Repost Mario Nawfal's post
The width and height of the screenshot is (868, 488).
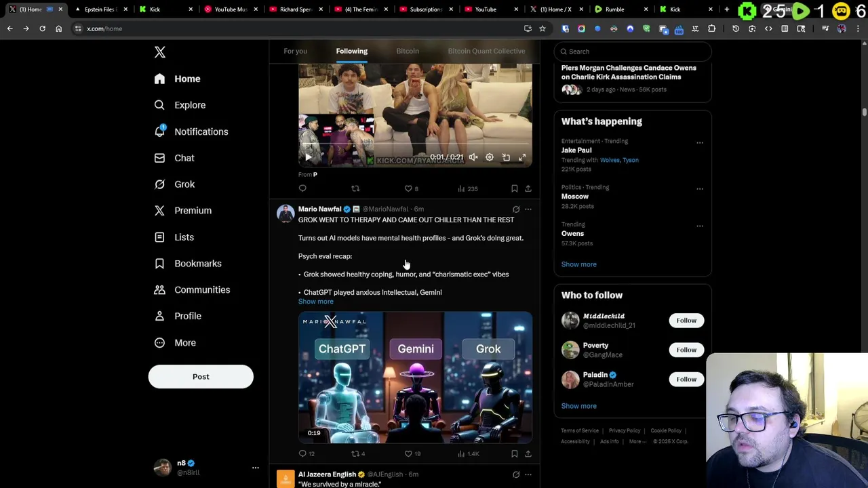(358, 453)
